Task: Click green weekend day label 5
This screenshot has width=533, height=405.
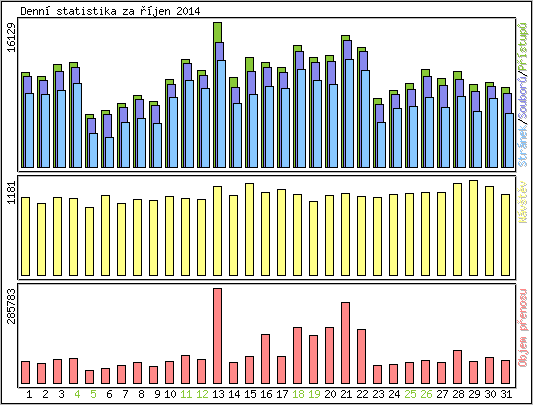Action: [x=93, y=394]
